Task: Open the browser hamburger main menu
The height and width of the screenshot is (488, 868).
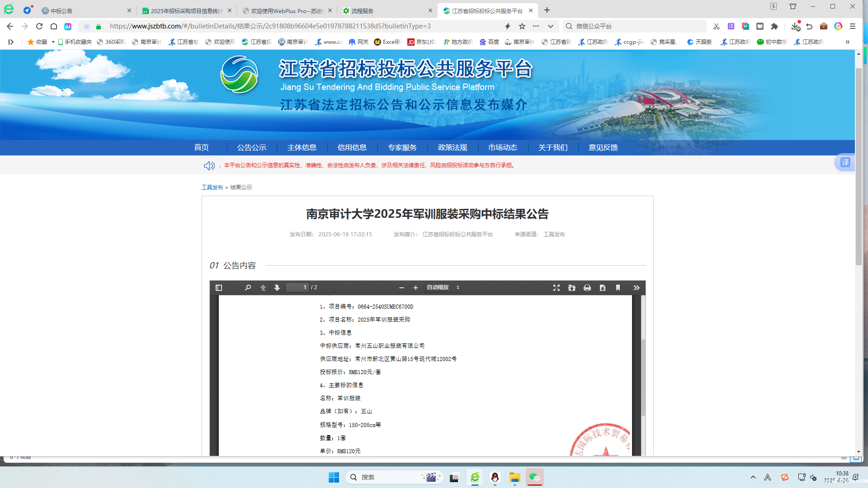Action: (853, 26)
